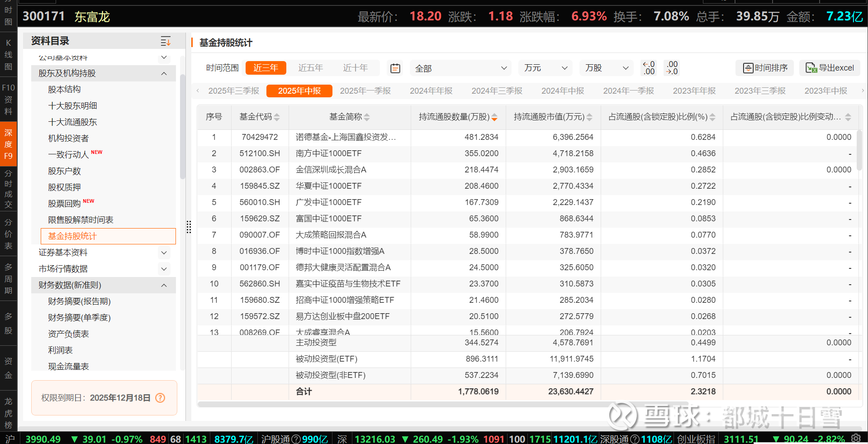This screenshot has width=868, height=444.
Task: Open 股权质押 in the directory
Action: click(64, 187)
